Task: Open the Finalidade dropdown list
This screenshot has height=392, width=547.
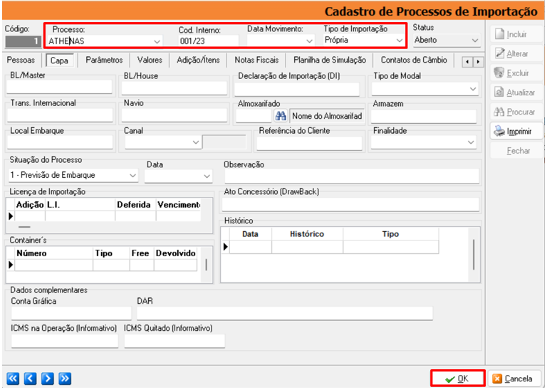Action: (471, 142)
